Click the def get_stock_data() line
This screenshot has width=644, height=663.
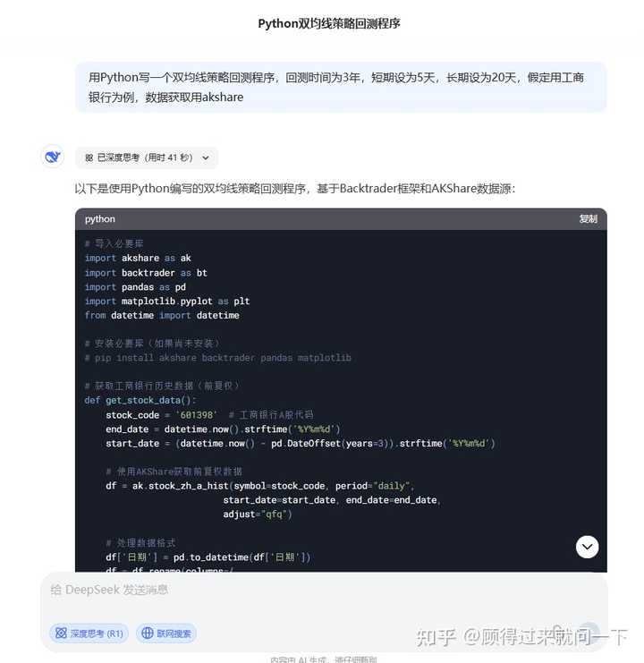pos(140,400)
